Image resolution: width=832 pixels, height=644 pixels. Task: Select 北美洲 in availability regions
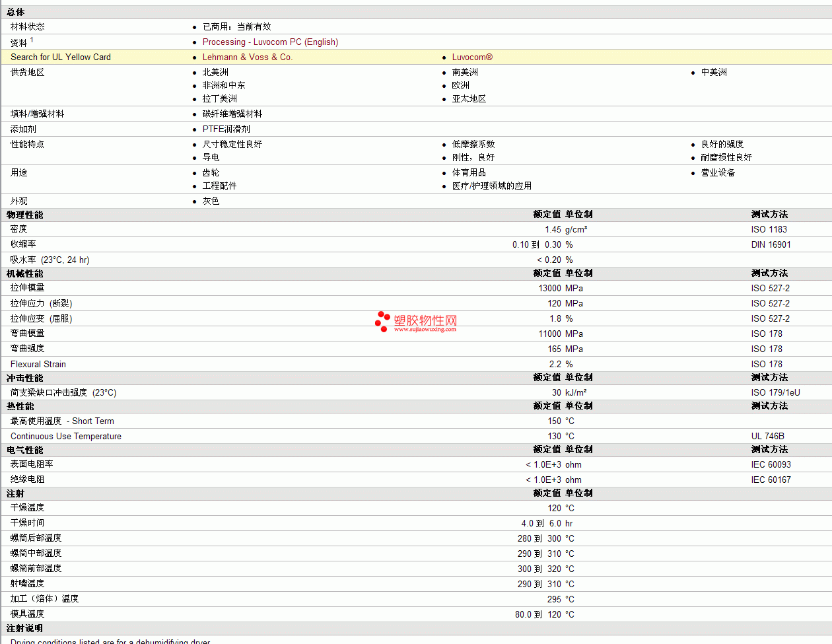click(215, 72)
